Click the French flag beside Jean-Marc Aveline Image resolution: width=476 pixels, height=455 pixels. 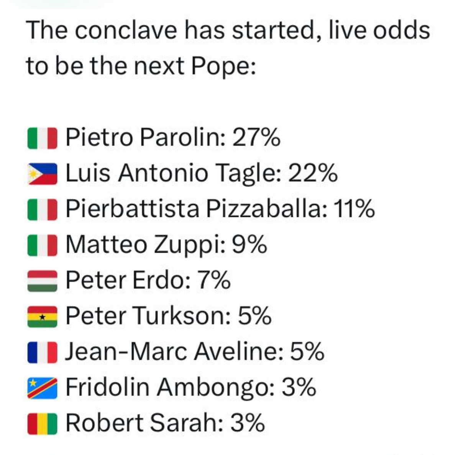coord(43,353)
